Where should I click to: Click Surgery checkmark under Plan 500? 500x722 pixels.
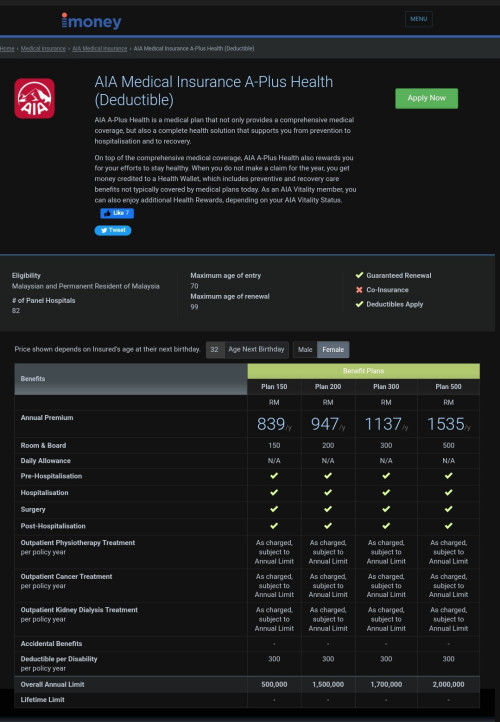(448, 509)
